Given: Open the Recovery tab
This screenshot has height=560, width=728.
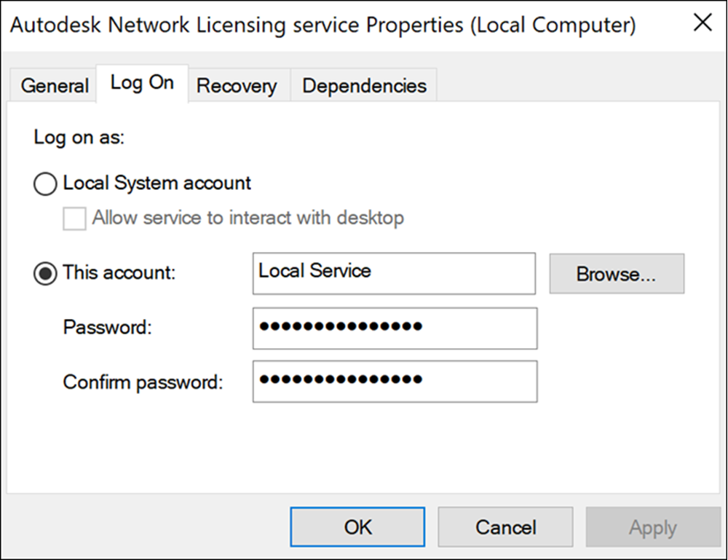Looking at the screenshot, I should pos(237,86).
